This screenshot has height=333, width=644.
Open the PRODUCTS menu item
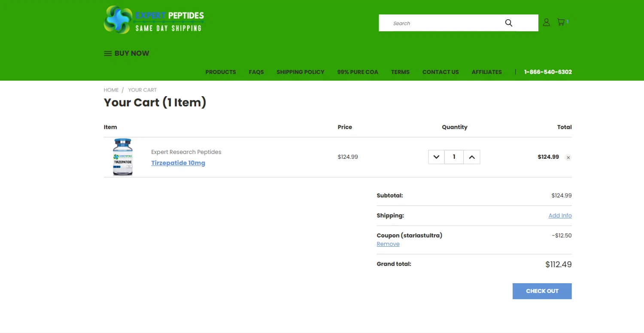(x=221, y=72)
